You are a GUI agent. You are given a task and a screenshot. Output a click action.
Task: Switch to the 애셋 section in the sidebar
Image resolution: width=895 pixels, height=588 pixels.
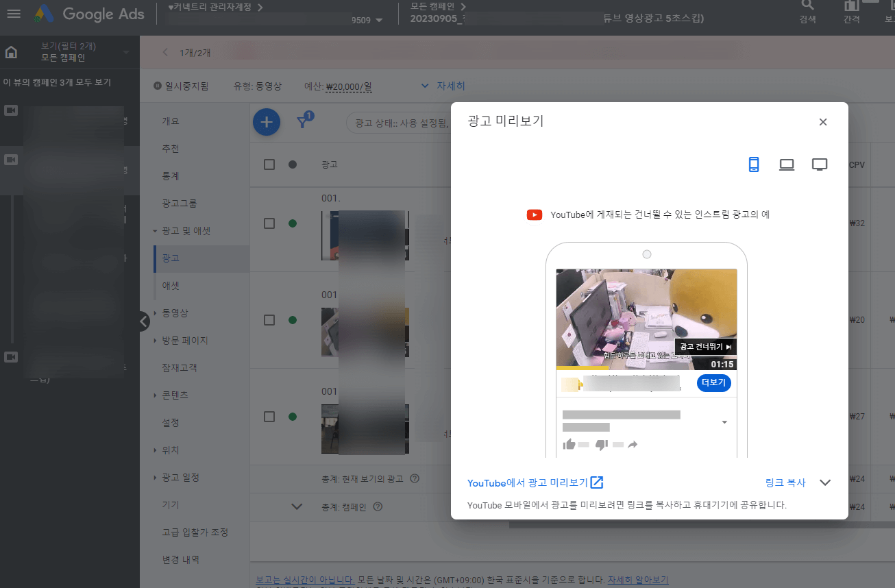tap(171, 286)
